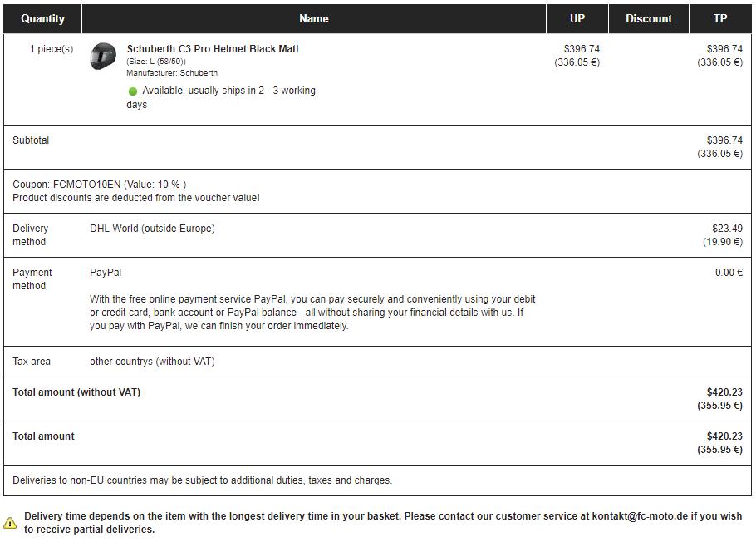Click the Subtotal price $396.74
The width and height of the screenshot is (756, 542).
[x=724, y=140]
